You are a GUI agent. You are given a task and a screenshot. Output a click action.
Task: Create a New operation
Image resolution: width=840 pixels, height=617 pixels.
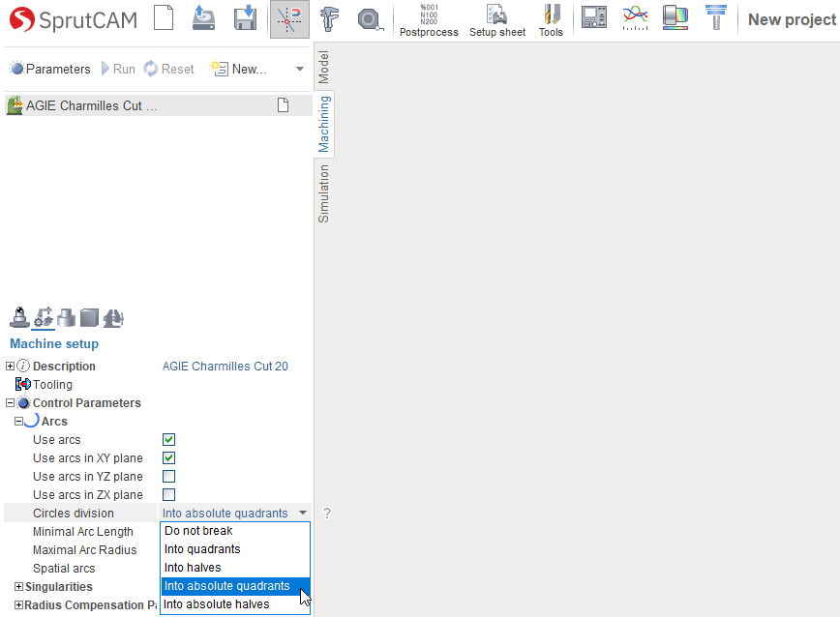(x=238, y=69)
